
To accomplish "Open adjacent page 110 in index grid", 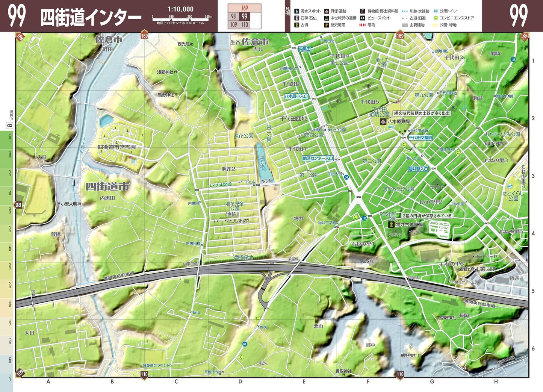I will 245,25.
